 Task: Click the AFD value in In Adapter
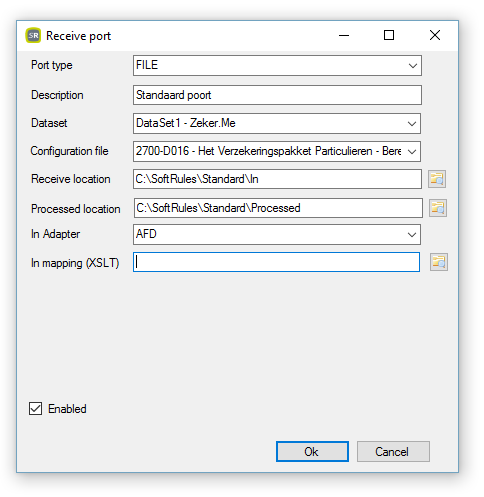(146, 234)
